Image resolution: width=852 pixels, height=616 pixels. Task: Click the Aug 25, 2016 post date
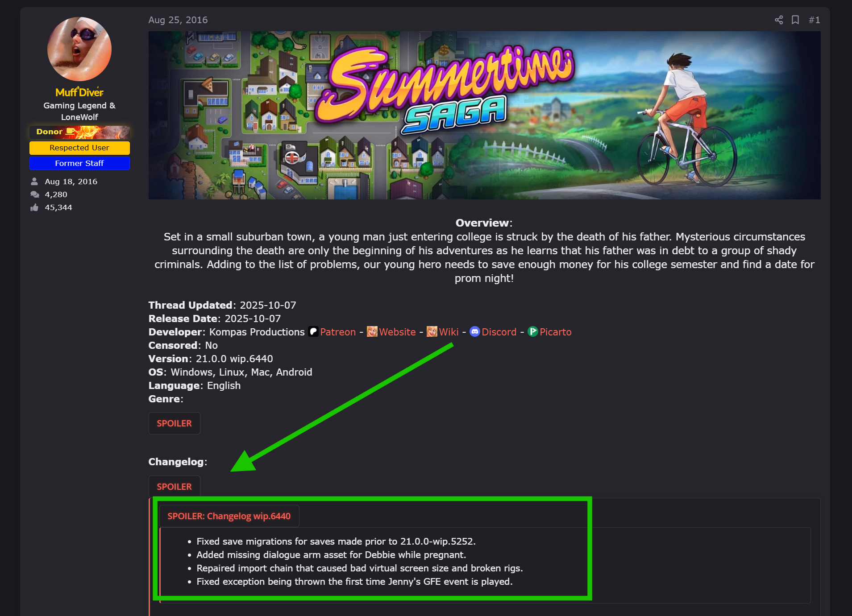tap(178, 20)
